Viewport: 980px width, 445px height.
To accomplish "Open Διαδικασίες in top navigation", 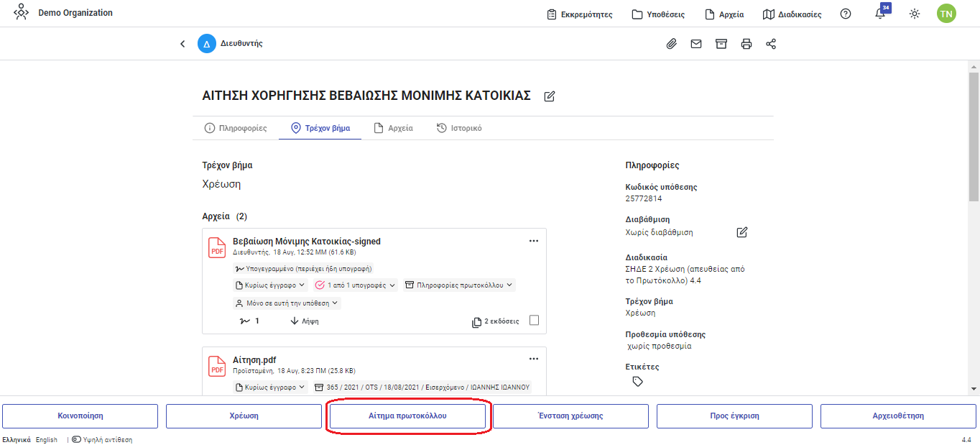I will tap(792, 14).
